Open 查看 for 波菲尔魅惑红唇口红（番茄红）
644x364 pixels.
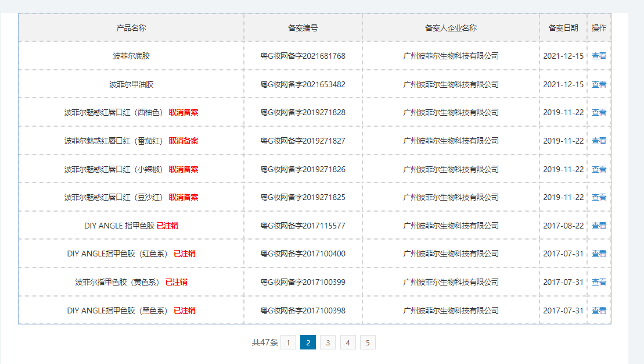tap(599, 141)
